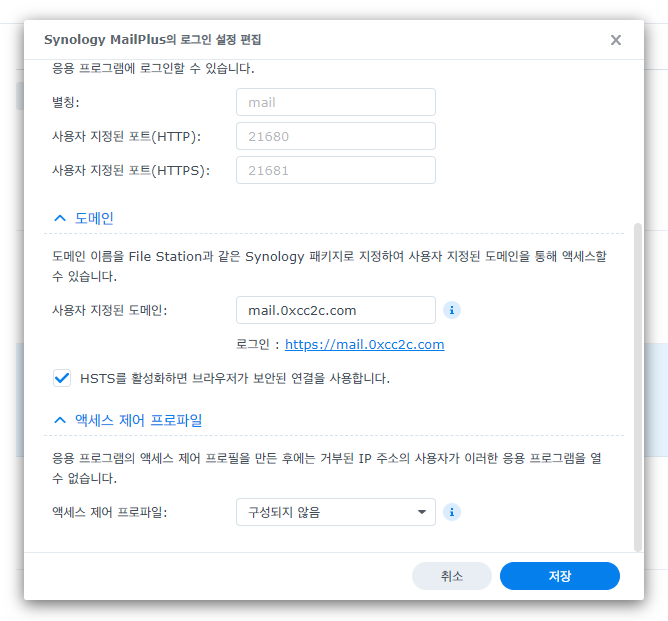
Task: Close the MailPlus login settings dialog
Action: tap(616, 40)
